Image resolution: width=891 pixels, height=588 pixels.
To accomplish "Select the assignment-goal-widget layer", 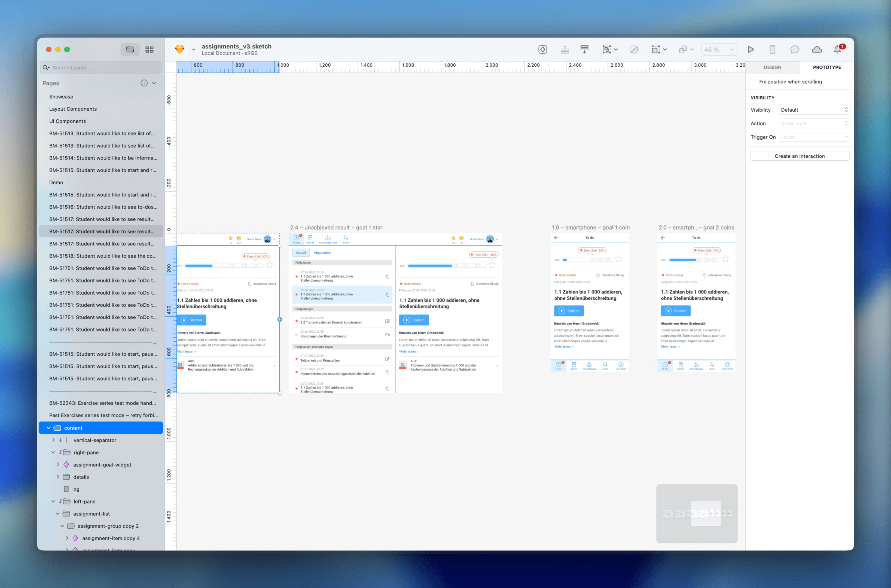I will point(102,465).
